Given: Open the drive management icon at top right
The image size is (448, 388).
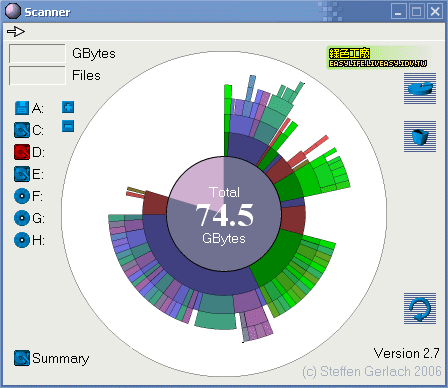Looking at the screenshot, I should (x=420, y=88).
